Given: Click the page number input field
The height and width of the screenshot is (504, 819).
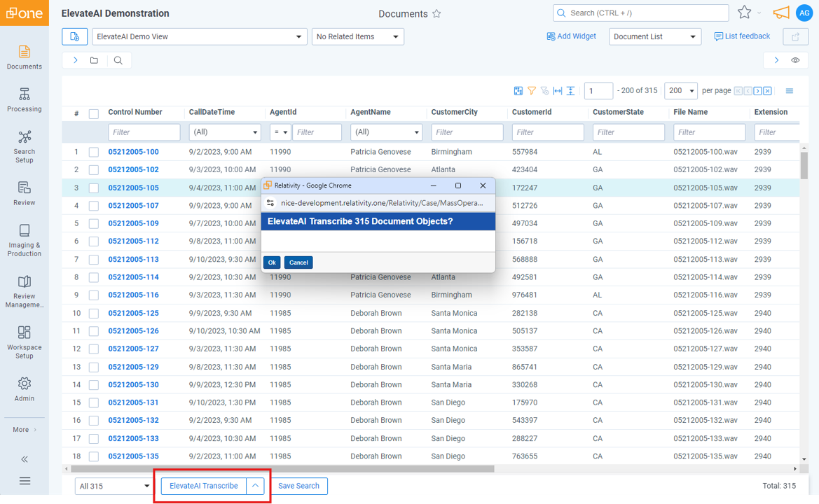Looking at the screenshot, I should [598, 91].
